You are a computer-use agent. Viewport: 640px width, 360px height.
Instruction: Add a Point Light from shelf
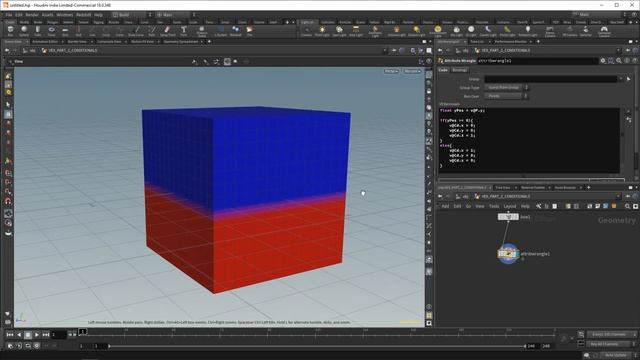click(x=322, y=31)
